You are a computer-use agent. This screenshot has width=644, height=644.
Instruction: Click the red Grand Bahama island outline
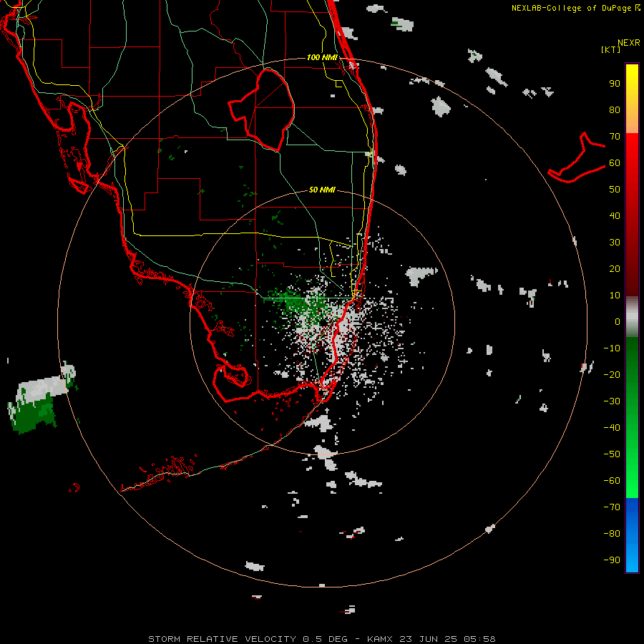tap(577, 158)
